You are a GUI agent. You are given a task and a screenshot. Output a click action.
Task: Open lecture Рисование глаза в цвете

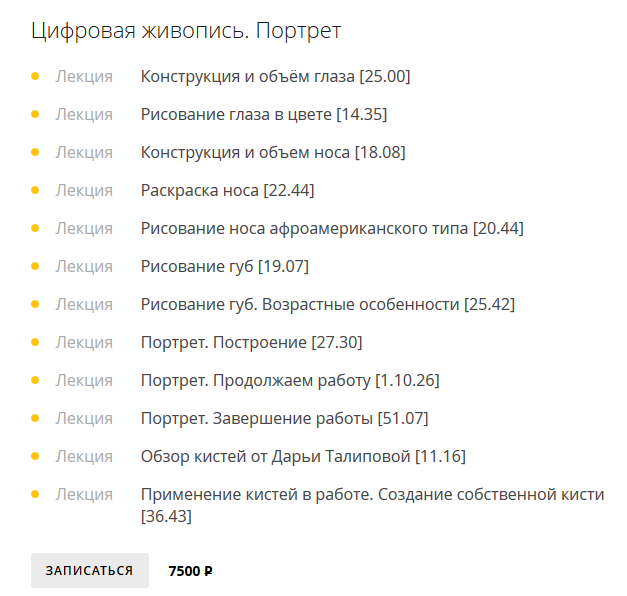(263, 115)
